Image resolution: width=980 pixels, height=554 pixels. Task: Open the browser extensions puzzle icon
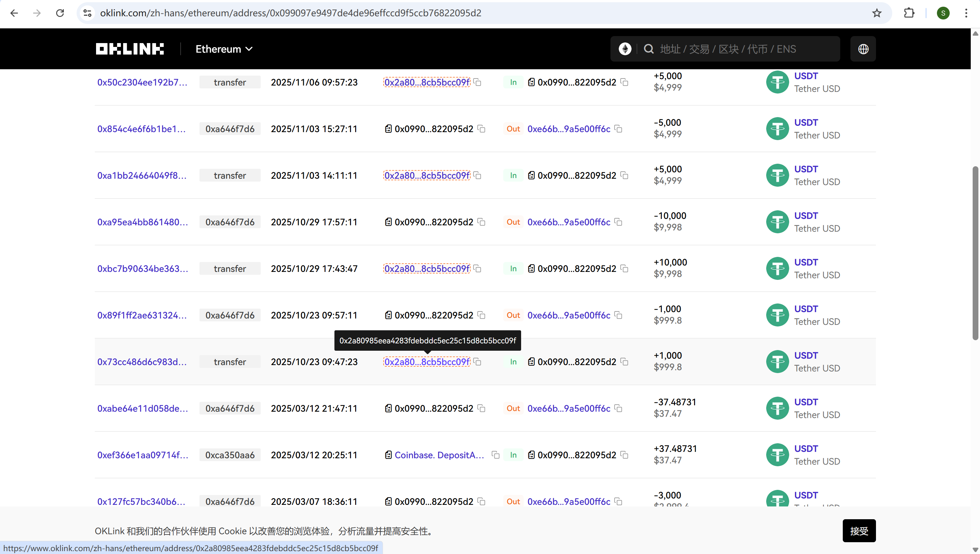(909, 13)
